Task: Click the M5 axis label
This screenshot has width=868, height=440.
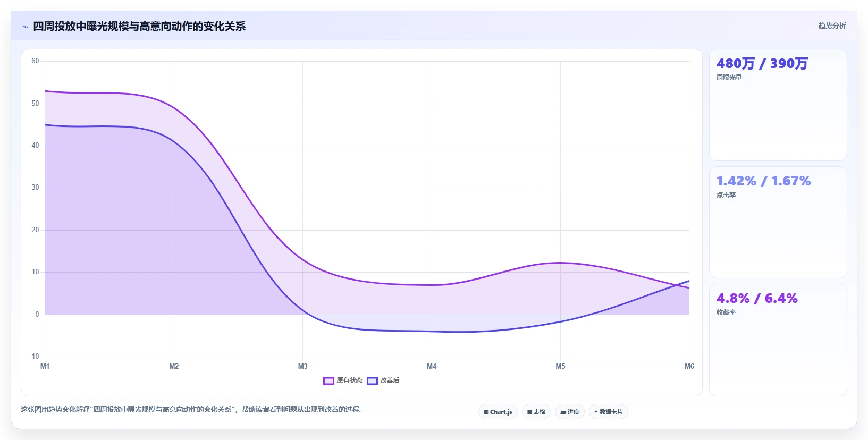Action: pyautogui.click(x=560, y=366)
